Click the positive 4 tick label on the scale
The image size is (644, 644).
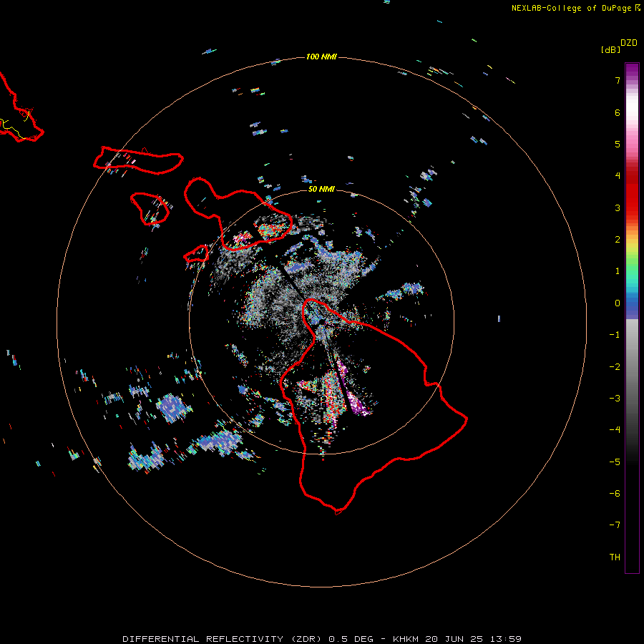coord(618,176)
